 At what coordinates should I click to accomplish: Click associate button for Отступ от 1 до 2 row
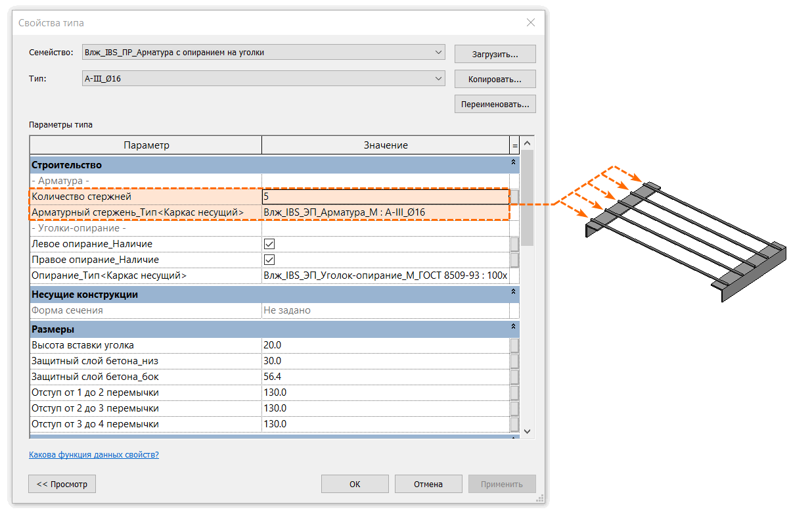(514, 392)
